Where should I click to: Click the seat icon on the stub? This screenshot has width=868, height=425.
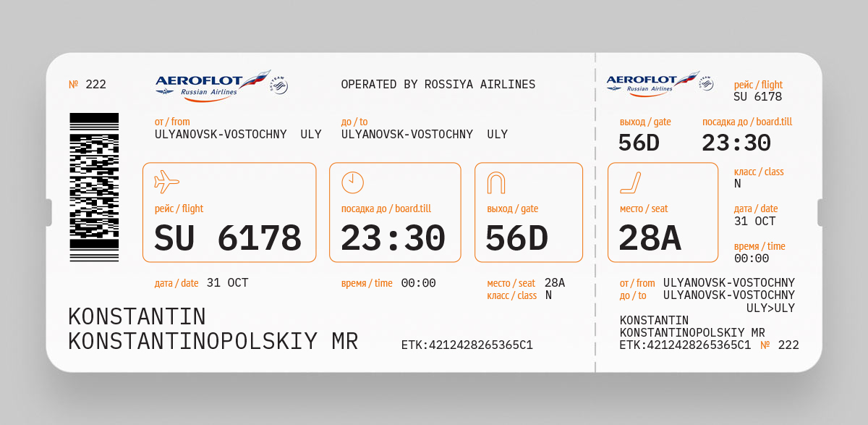coord(631,182)
